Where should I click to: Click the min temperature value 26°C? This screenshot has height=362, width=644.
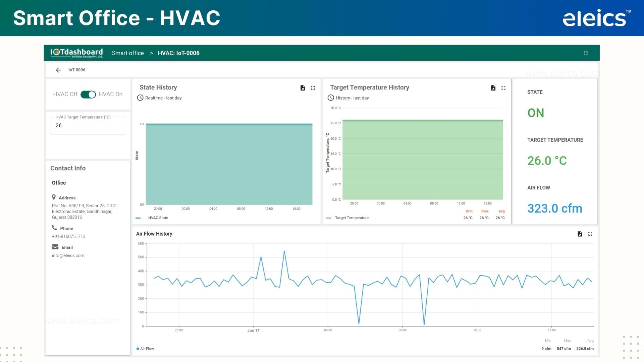468,218
